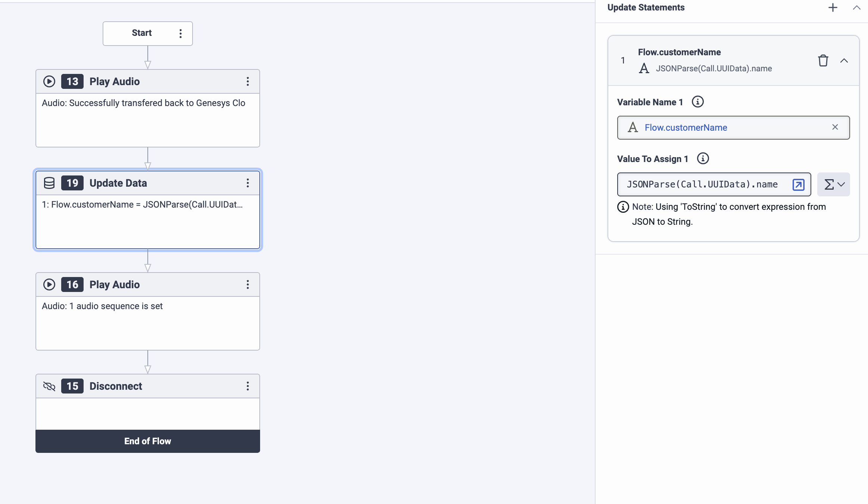Click the Disconnect action icon

tap(49, 386)
